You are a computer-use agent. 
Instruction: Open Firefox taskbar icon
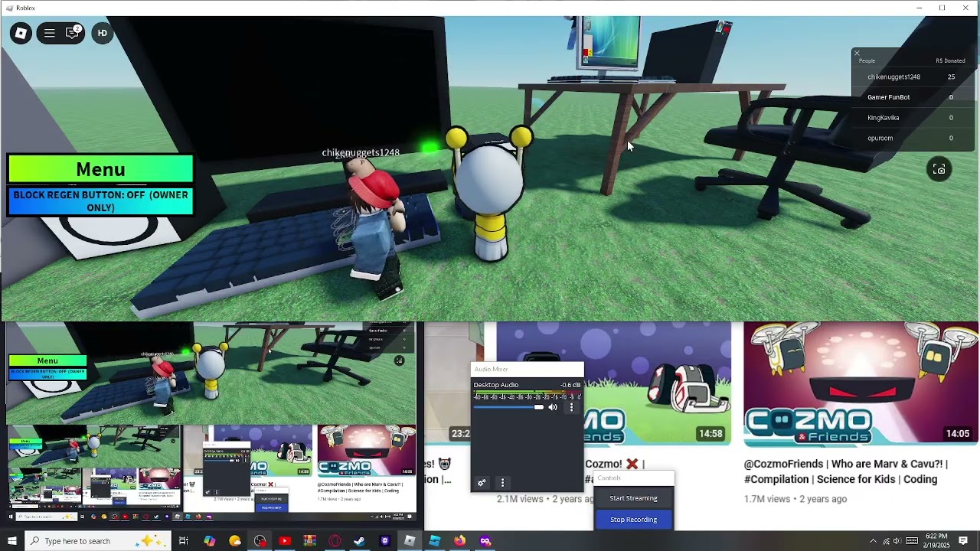(x=459, y=541)
